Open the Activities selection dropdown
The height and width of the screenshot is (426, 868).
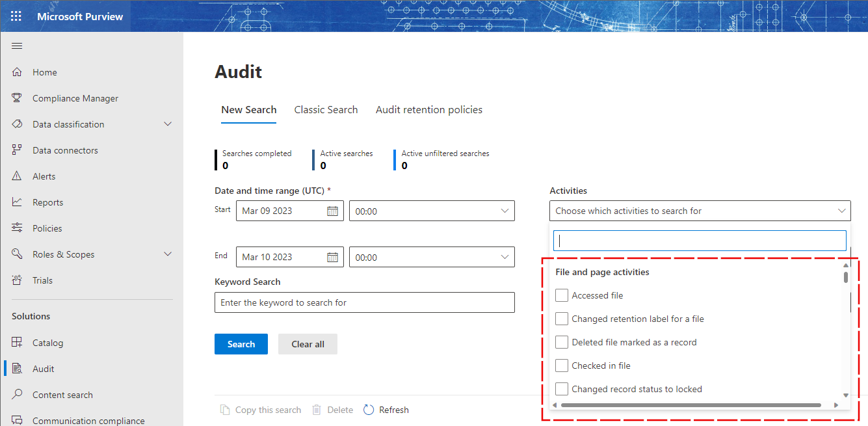click(700, 211)
